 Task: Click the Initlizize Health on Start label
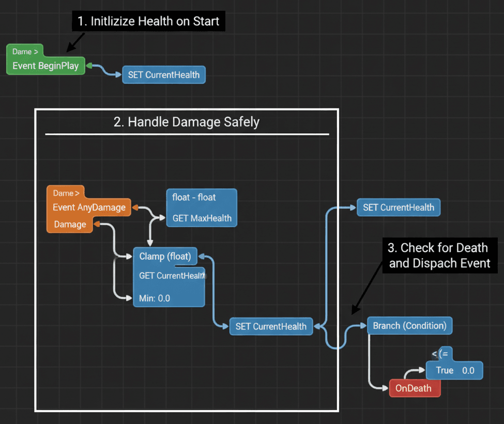[x=148, y=21]
